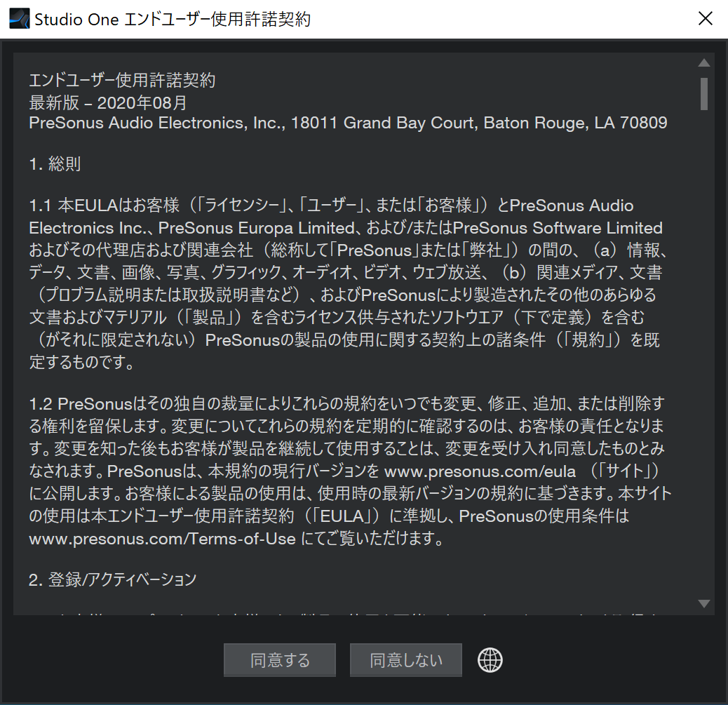The width and height of the screenshot is (728, 705).
Task: Click the "2. 登録/アクティベーション" section heading
Action: [x=112, y=579]
